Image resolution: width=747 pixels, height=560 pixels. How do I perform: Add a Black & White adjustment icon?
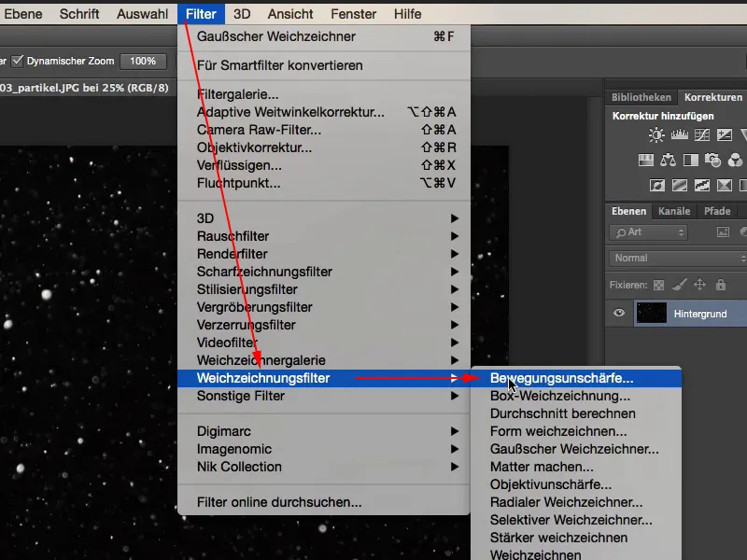(691, 160)
